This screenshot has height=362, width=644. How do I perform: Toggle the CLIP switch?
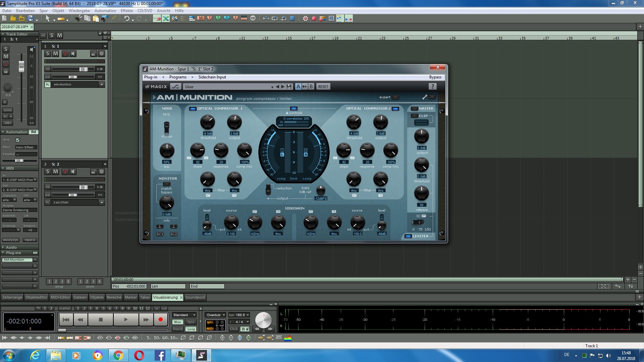(415, 116)
